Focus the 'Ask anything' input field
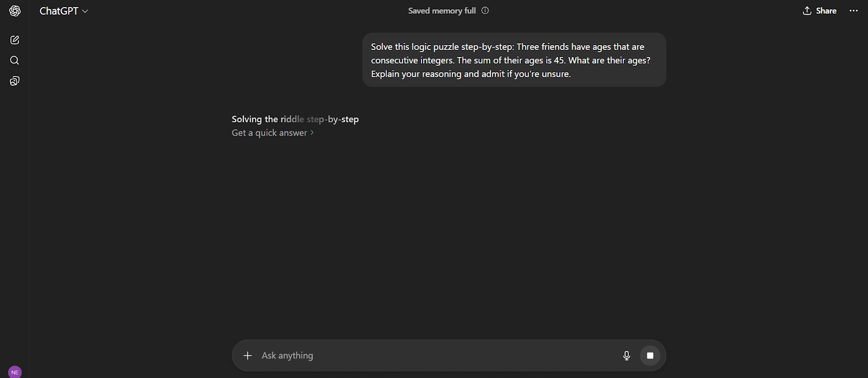 [434, 356]
